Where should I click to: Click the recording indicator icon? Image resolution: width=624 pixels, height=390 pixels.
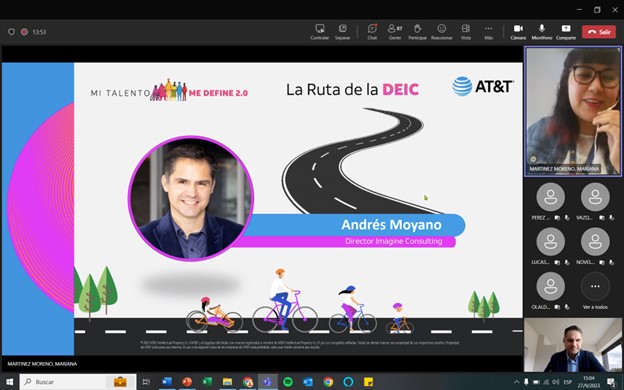click(24, 32)
